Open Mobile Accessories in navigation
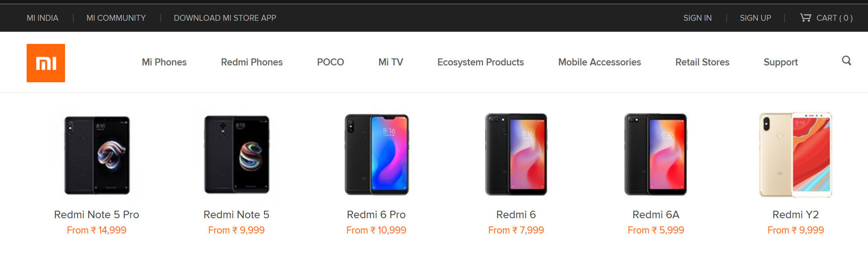 [599, 62]
